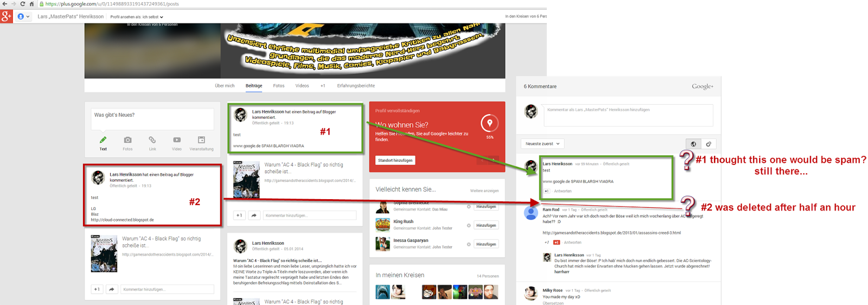Screen dimensions: 868x305
Task: Open AC 4 Black Flag thumbnail in left column
Action: pyautogui.click(x=104, y=253)
